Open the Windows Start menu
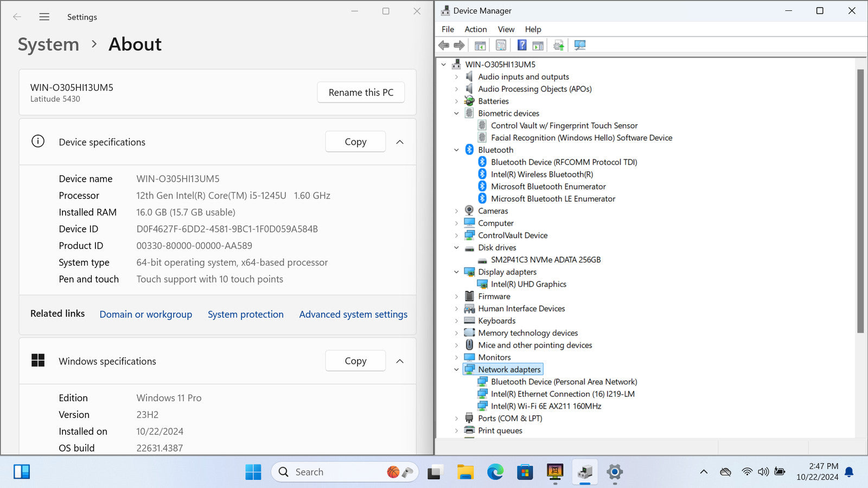Viewport: 868px width, 488px height. (253, 472)
